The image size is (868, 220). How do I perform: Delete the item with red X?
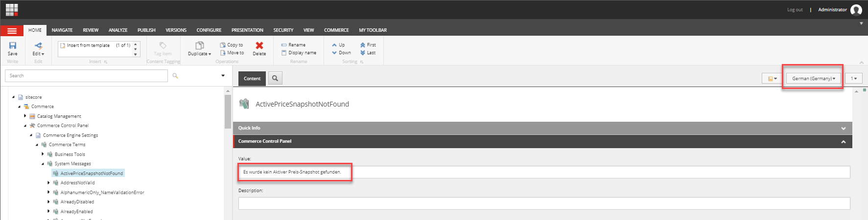pos(259,48)
